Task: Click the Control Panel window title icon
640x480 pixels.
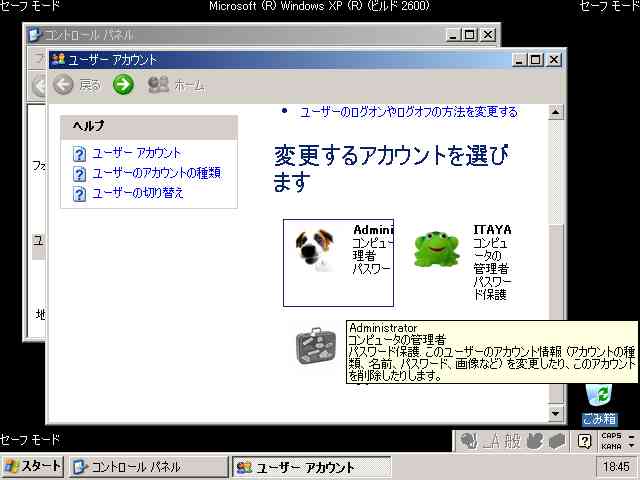Action: (x=35, y=35)
